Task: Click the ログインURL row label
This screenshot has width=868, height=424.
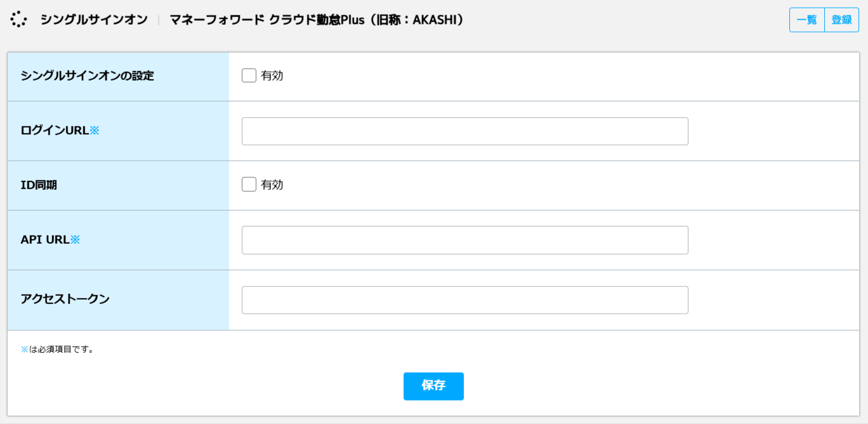Action: tap(60, 131)
